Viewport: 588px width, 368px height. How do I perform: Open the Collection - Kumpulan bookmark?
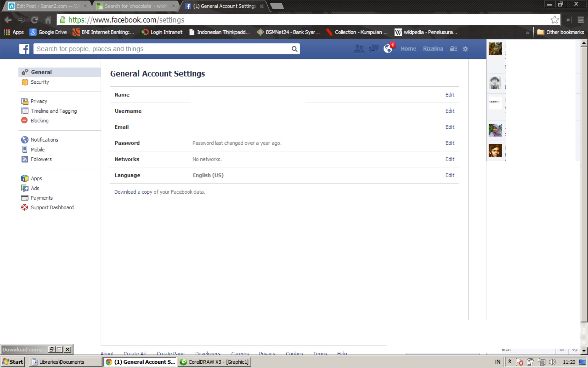click(357, 32)
